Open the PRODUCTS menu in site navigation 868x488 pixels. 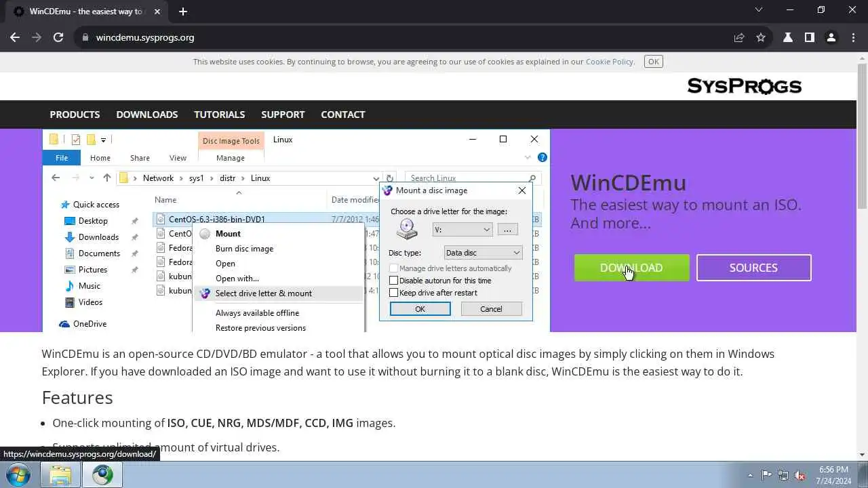75,115
